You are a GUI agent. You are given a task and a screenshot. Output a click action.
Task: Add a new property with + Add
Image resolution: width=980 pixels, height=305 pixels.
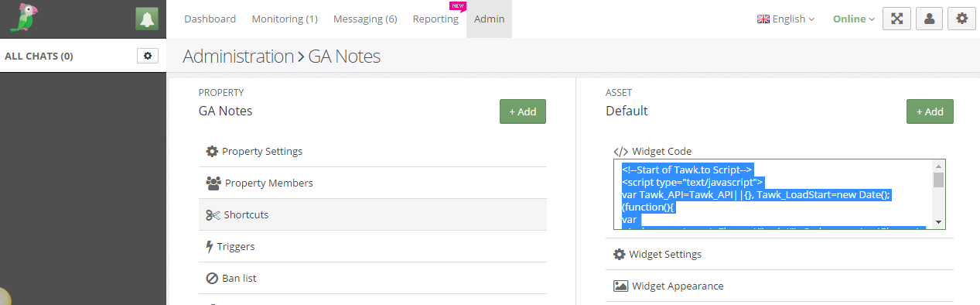pyautogui.click(x=523, y=111)
